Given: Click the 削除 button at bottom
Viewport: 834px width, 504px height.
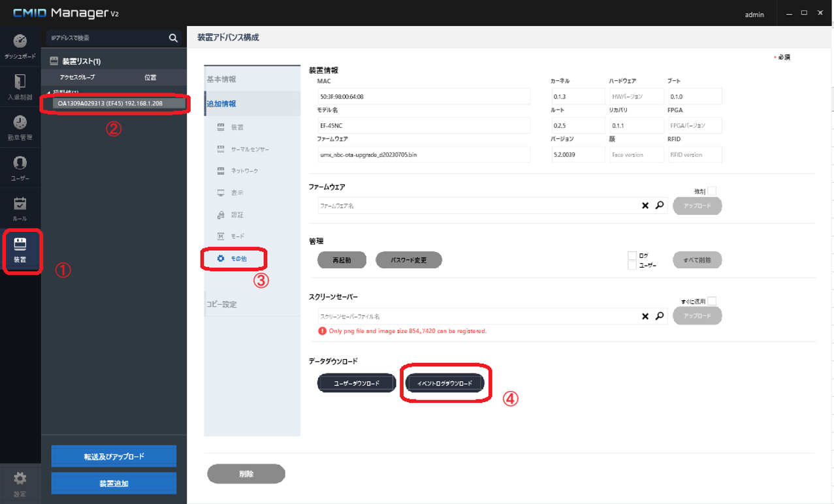Looking at the screenshot, I should point(246,474).
